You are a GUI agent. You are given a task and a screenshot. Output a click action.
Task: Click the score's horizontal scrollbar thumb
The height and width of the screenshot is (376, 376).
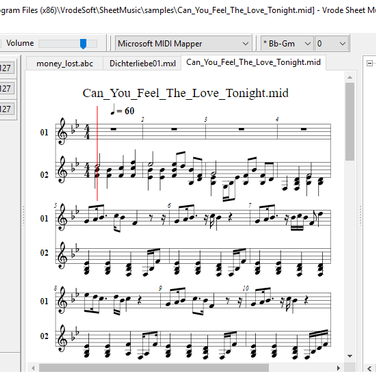pyautogui.click(x=154, y=368)
